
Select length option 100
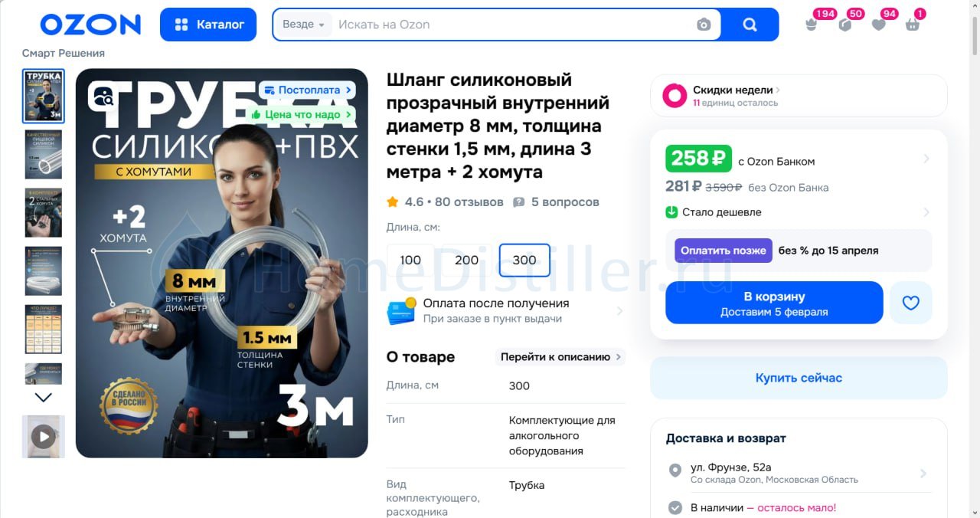click(x=410, y=260)
